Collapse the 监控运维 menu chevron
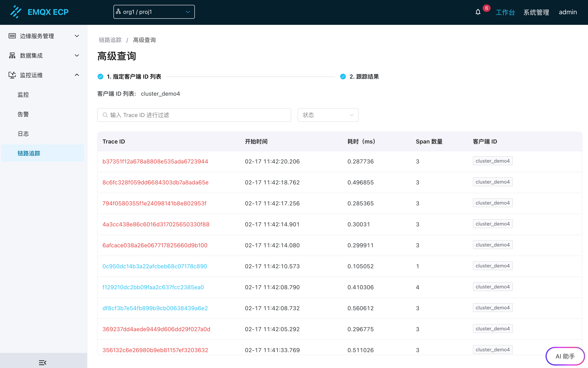The height and width of the screenshot is (368, 588). pyautogui.click(x=77, y=75)
